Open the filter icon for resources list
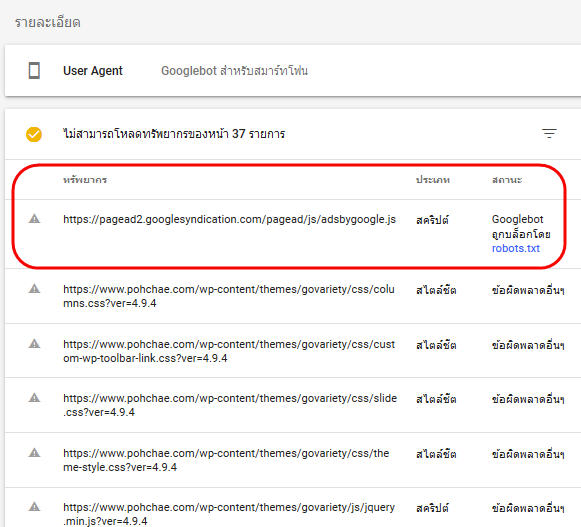 549,133
